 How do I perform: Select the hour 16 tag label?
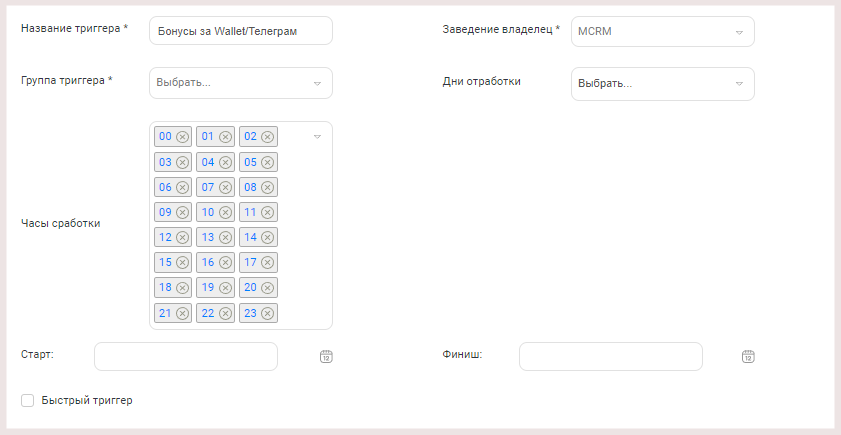[208, 262]
